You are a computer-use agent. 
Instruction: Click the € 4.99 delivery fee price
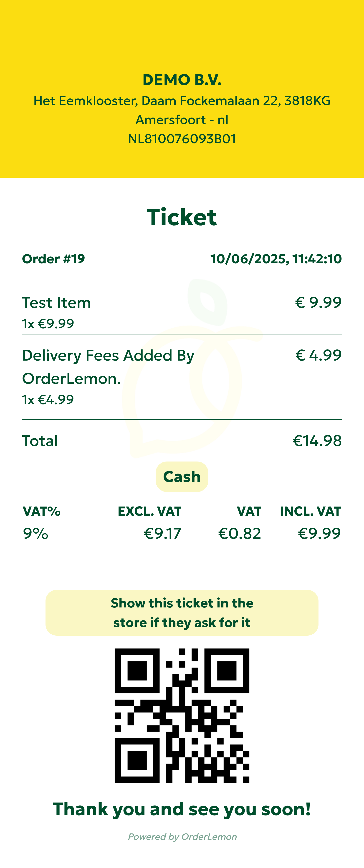point(318,355)
